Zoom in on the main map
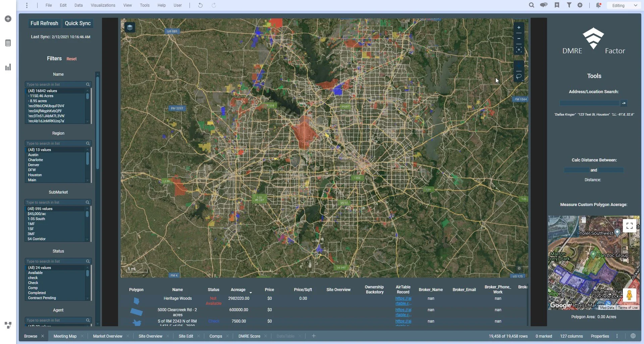Screen dimensions: 644x344 pos(519,27)
